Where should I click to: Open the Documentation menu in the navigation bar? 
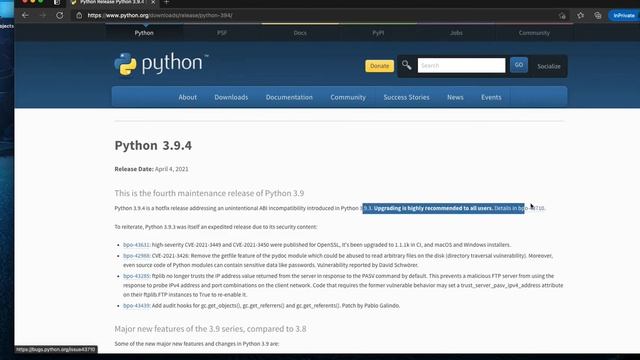(289, 97)
